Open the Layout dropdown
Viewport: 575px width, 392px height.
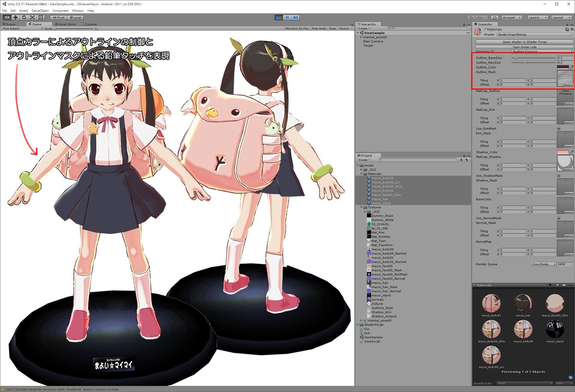[x=561, y=17]
